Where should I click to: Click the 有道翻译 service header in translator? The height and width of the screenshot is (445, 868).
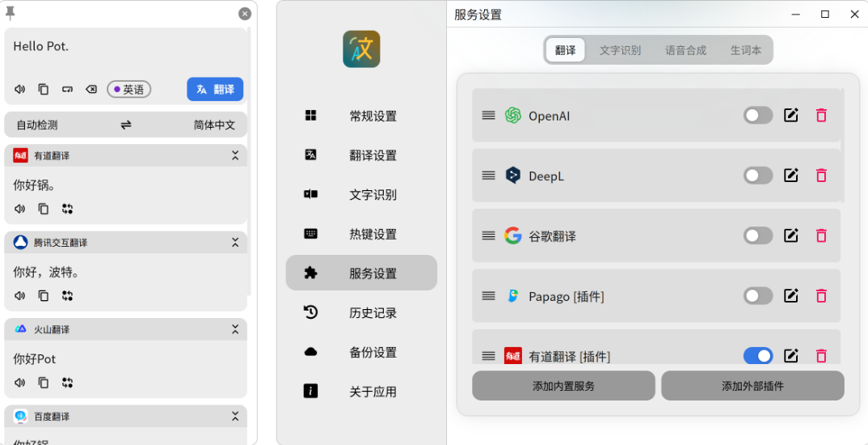point(125,155)
